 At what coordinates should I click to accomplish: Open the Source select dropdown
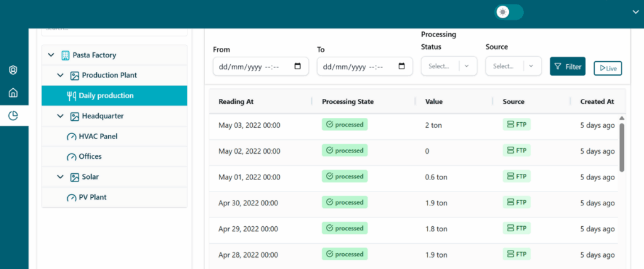pos(513,66)
